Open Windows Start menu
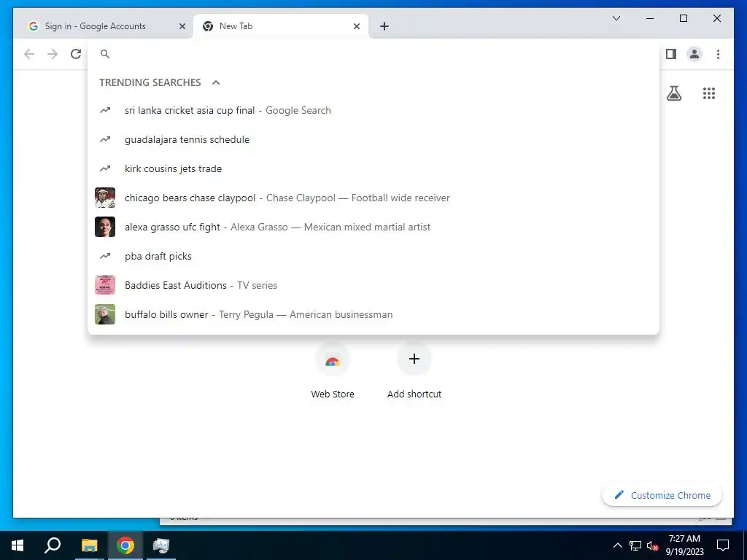 tap(18, 545)
